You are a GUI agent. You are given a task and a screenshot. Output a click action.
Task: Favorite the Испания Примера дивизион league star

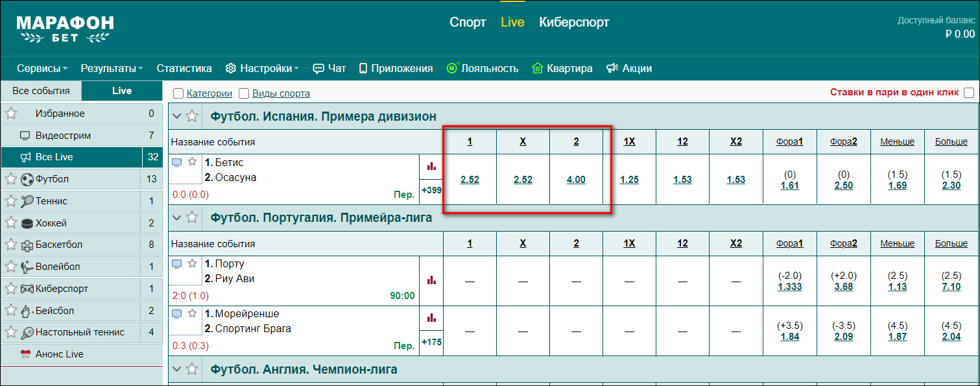(192, 117)
